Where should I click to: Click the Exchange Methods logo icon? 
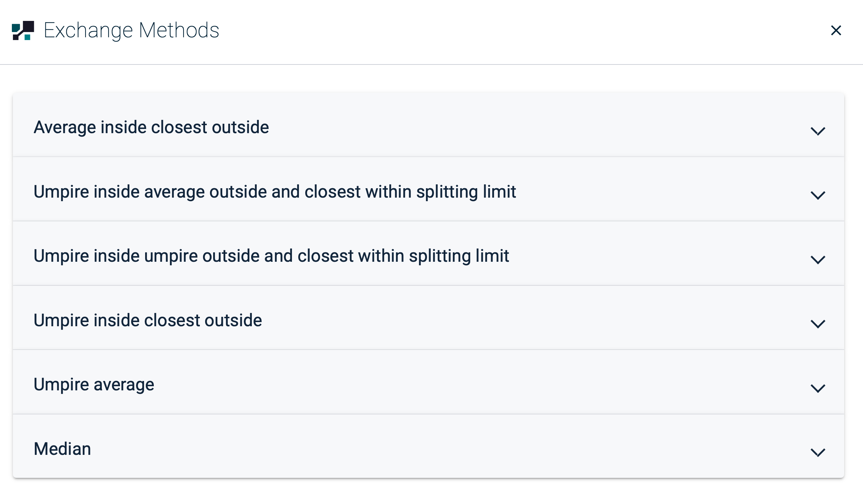click(23, 31)
